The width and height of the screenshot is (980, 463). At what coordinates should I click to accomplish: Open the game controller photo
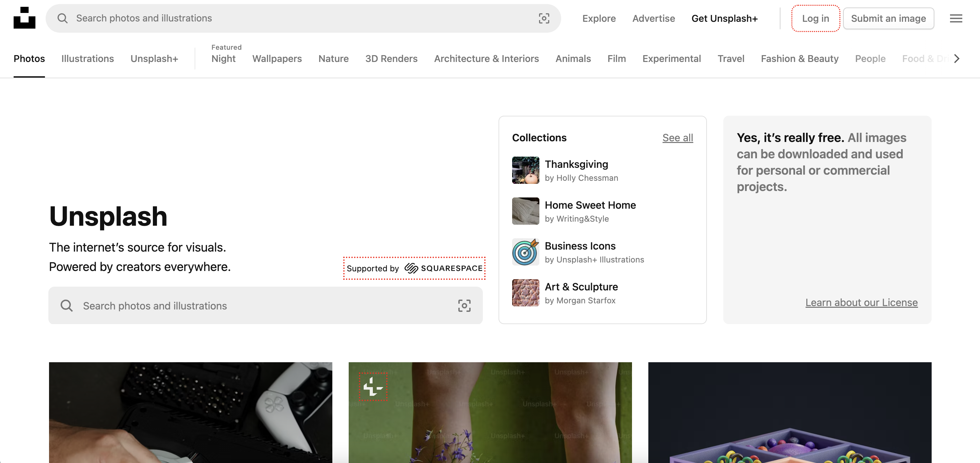click(191, 412)
